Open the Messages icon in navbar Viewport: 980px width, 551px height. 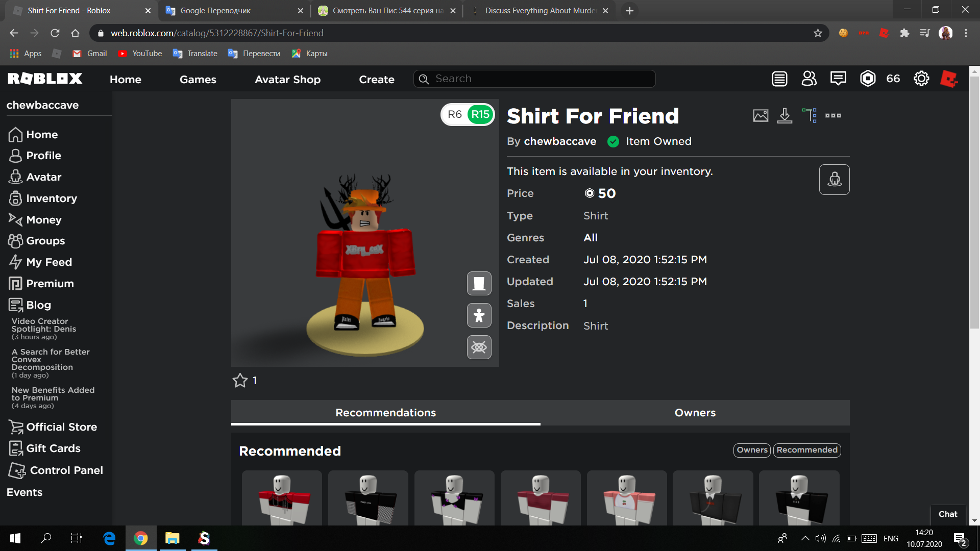tap(838, 79)
